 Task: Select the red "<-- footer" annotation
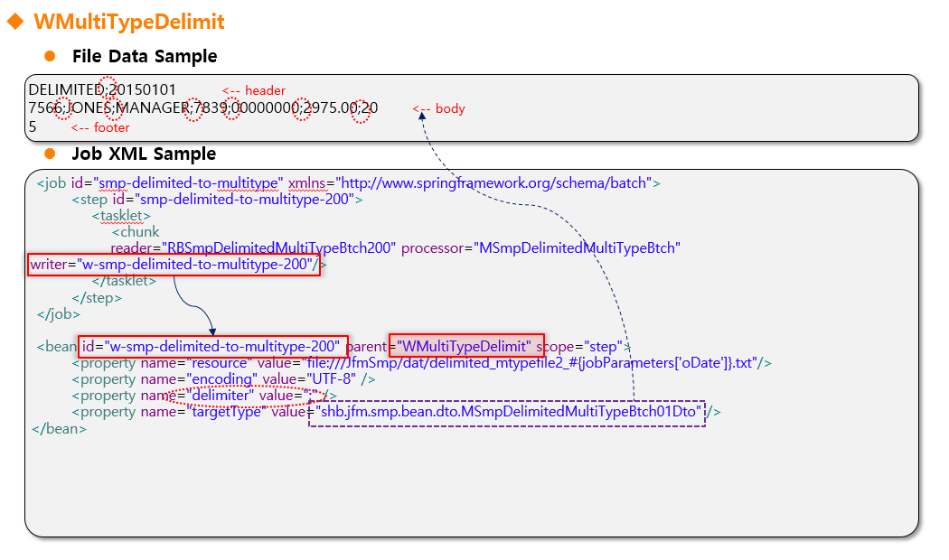pyautogui.click(x=99, y=127)
